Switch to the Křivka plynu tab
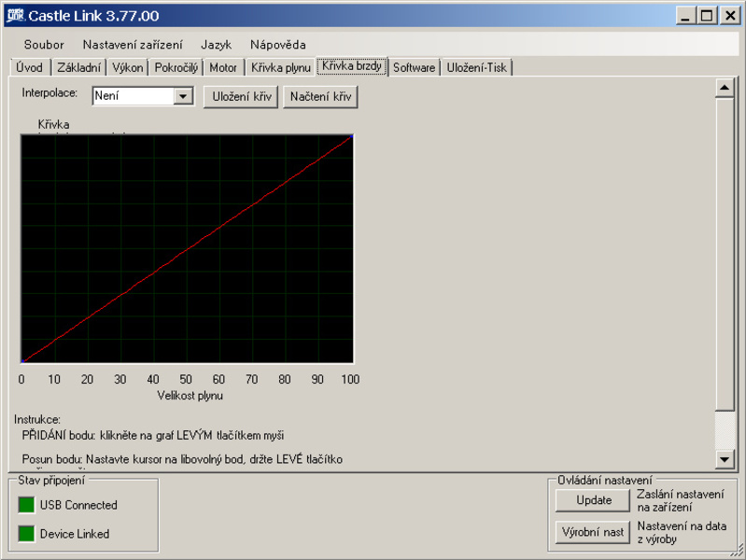Viewport: 746px width, 560px height. 281,67
